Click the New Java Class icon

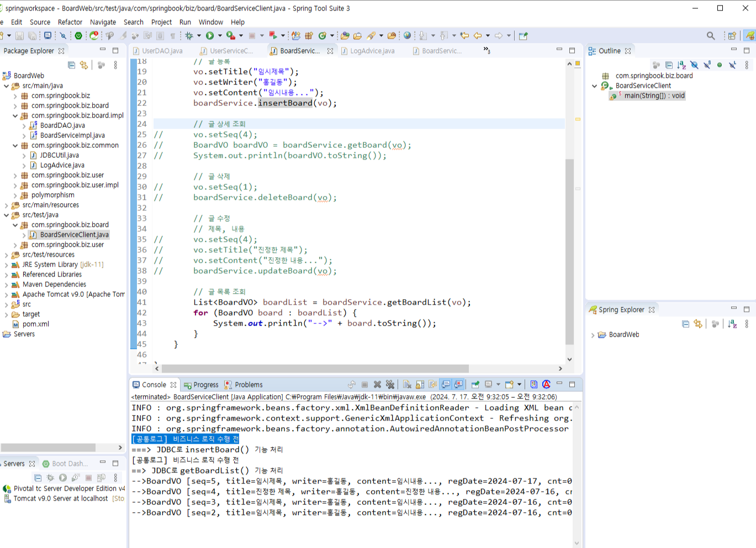(x=323, y=36)
